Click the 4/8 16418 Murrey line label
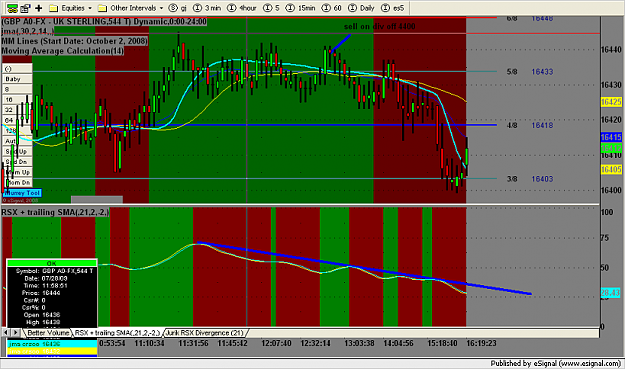The width and height of the screenshot is (625, 369). point(530,126)
